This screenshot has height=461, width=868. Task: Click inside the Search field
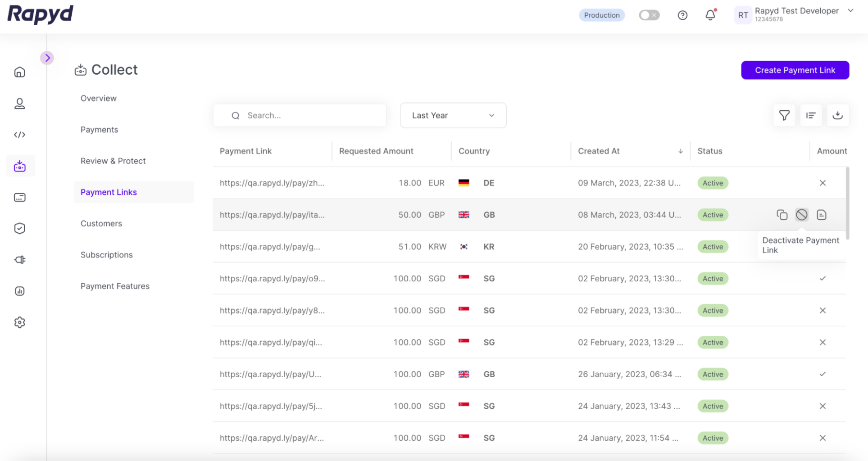(300, 115)
